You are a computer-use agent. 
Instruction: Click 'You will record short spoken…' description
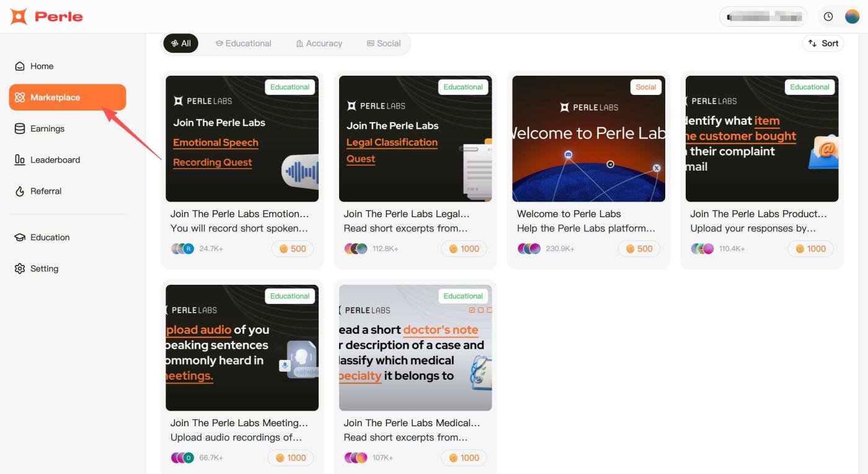(239, 228)
